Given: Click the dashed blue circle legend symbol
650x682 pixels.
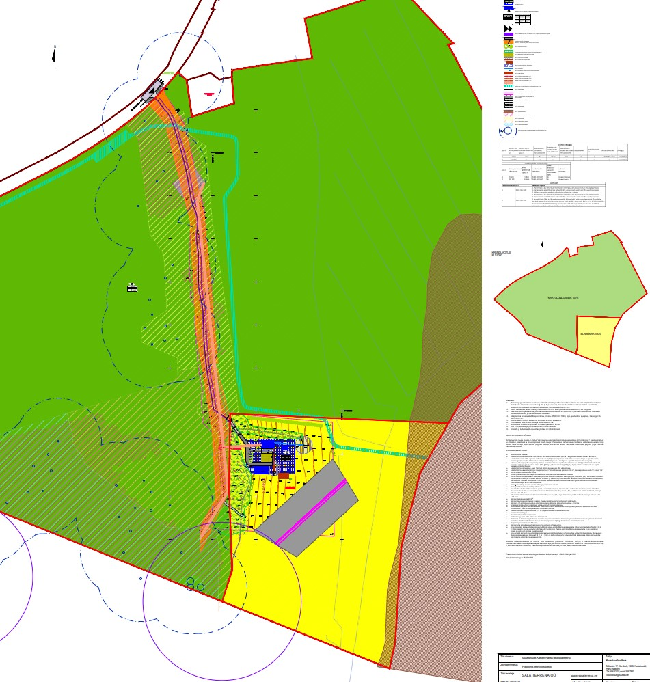Looking at the screenshot, I should click(x=509, y=129).
